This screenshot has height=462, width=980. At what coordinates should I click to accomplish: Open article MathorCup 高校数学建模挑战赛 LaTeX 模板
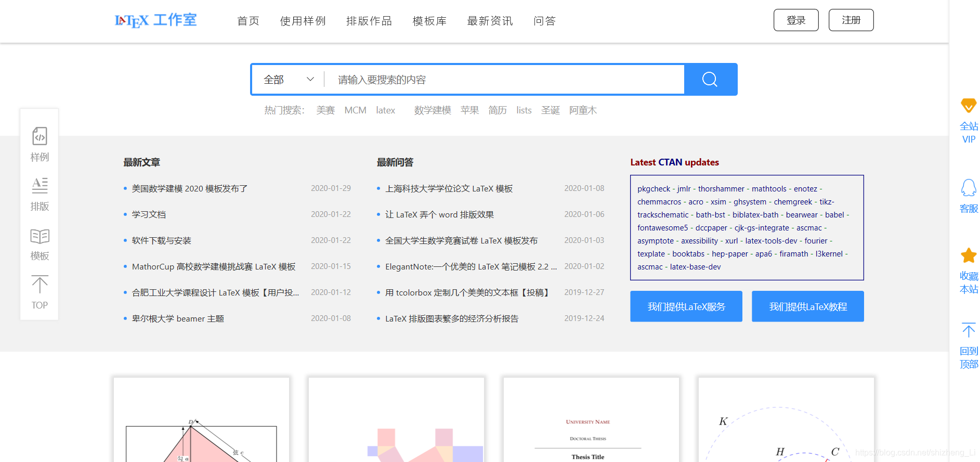coord(214,266)
